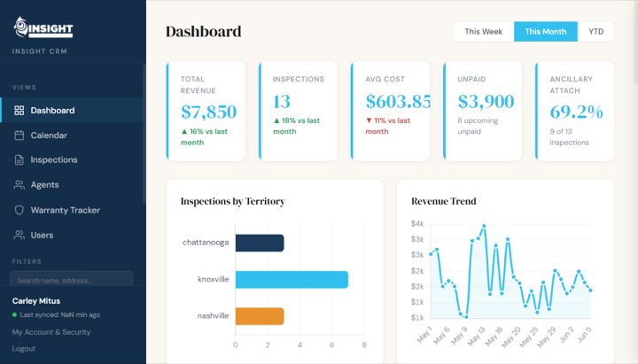
Task: Click the green sync status dot
Action: (x=15, y=314)
